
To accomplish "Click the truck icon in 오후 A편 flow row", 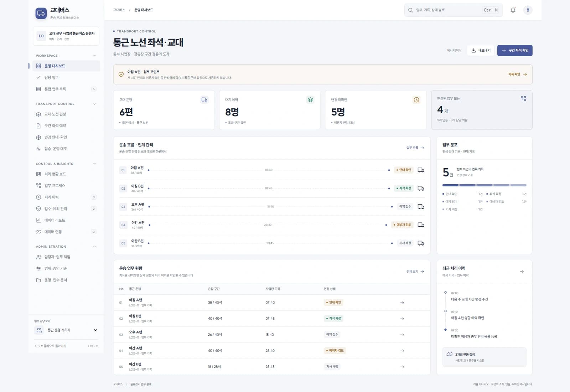I will (421, 207).
